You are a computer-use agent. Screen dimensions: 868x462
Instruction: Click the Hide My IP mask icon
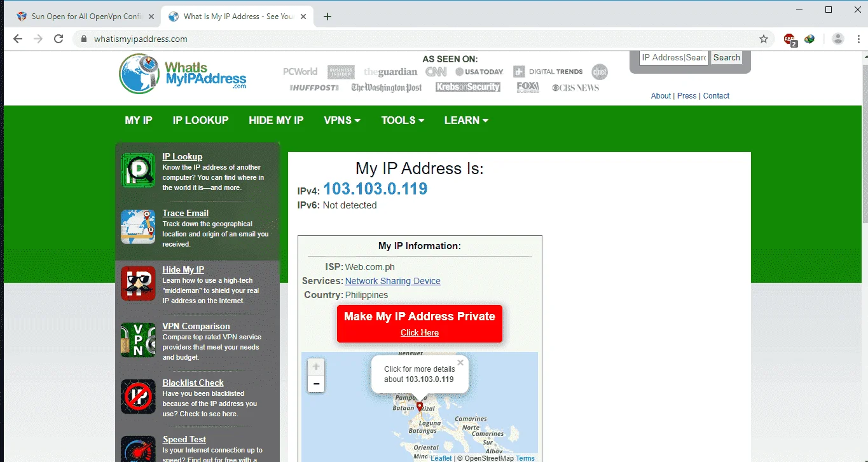tap(138, 283)
